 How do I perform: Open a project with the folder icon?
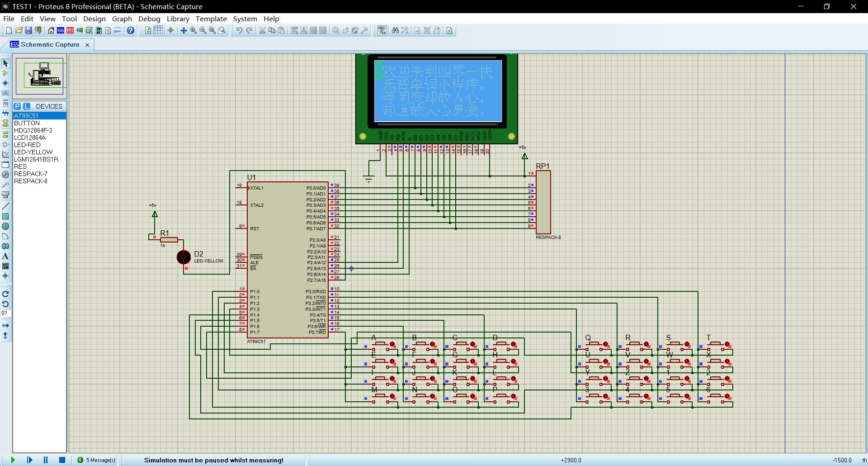[x=19, y=30]
